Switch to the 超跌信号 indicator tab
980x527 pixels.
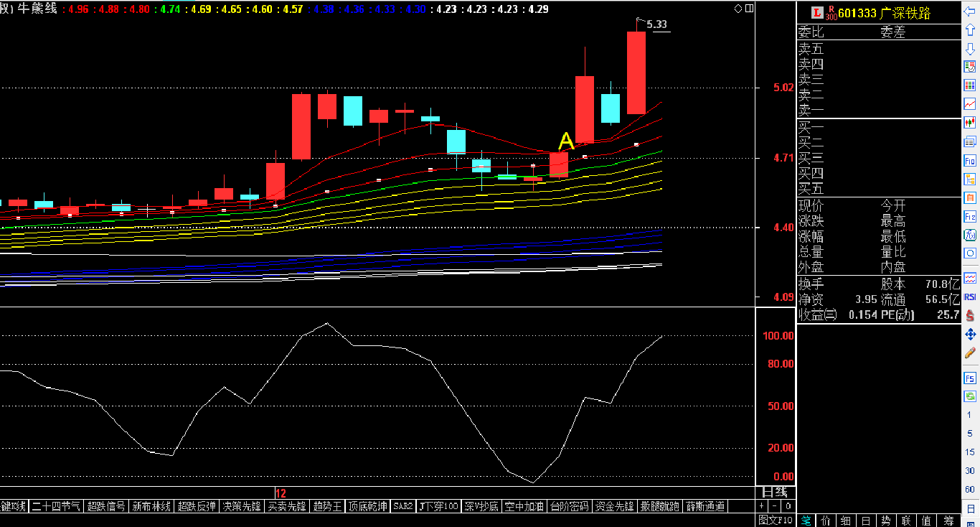coord(106,506)
